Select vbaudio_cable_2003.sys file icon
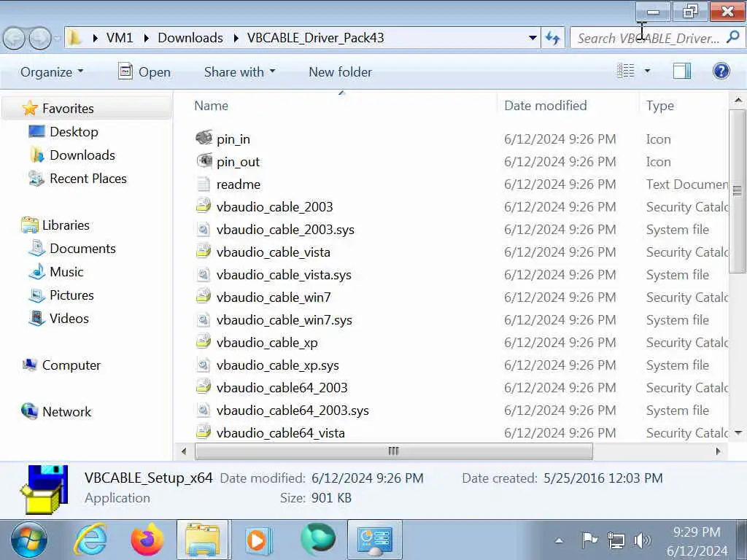 click(x=204, y=229)
